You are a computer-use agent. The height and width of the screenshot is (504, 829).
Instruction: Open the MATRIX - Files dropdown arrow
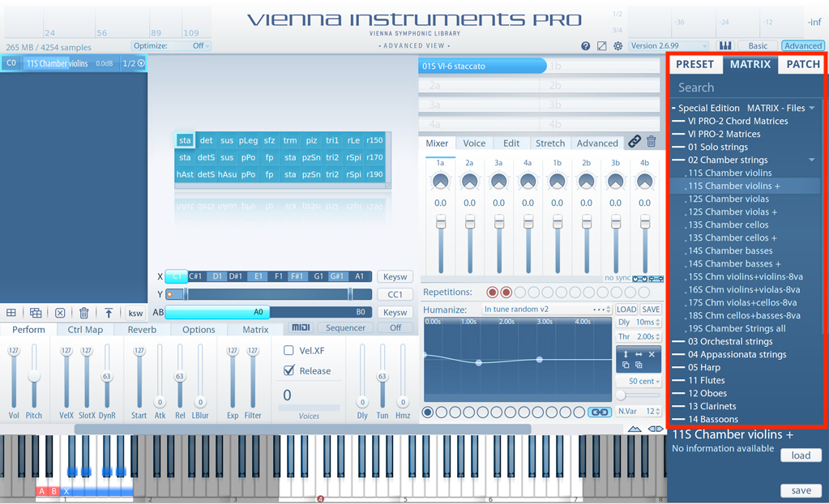coord(812,108)
